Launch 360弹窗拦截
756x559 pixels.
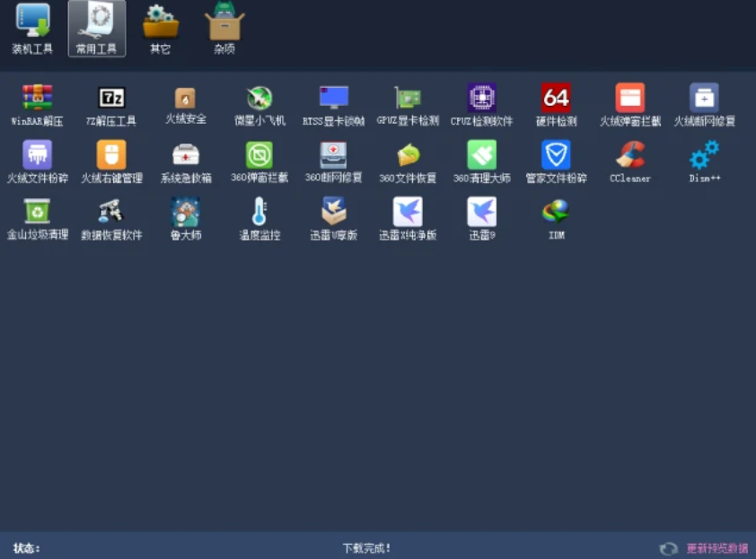coord(259,162)
